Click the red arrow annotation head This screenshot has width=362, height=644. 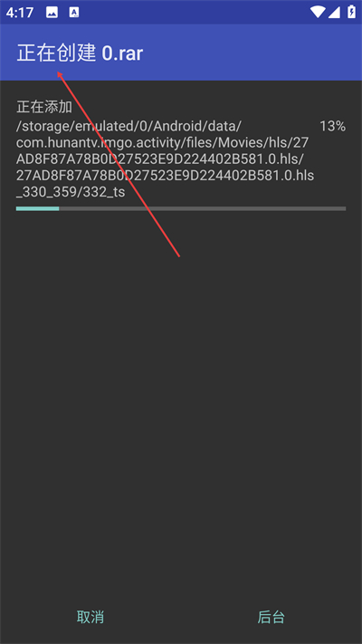click(60, 75)
